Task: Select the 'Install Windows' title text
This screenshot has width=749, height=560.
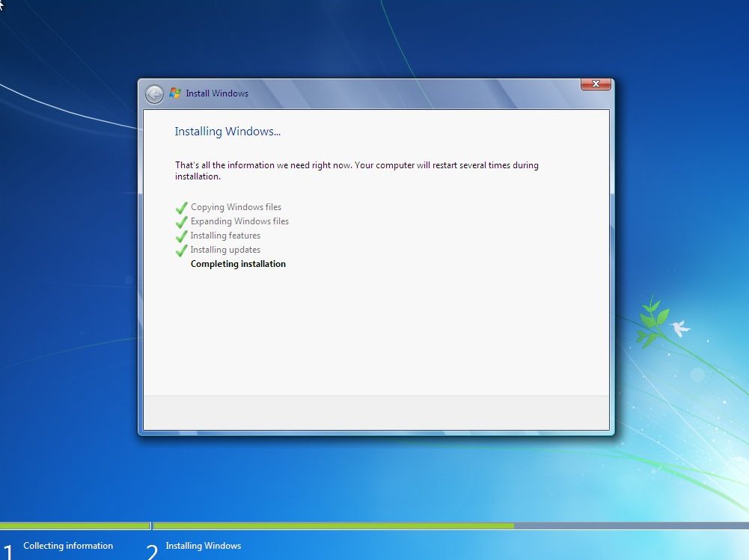Action: pos(217,93)
